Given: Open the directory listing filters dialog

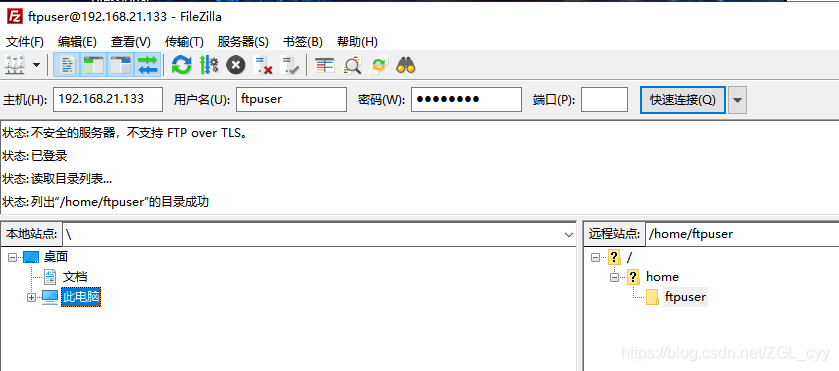Looking at the screenshot, I should pos(324,65).
